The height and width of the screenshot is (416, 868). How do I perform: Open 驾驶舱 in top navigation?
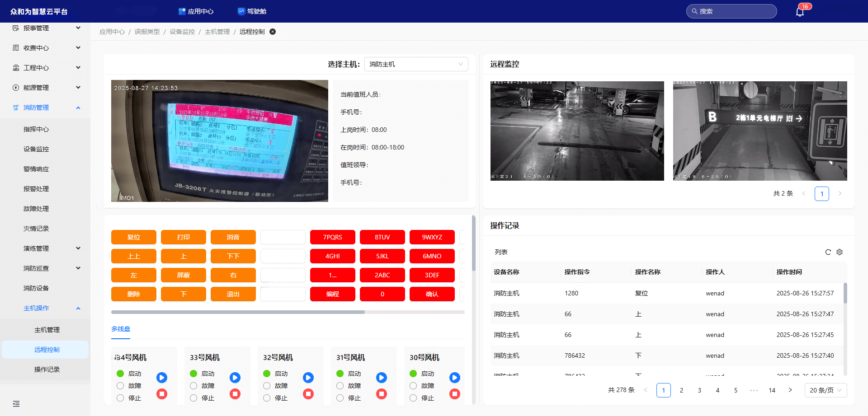coord(252,11)
